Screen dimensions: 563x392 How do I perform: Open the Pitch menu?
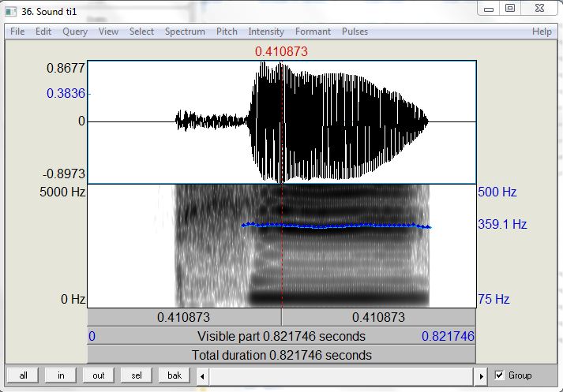(x=227, y=32)
